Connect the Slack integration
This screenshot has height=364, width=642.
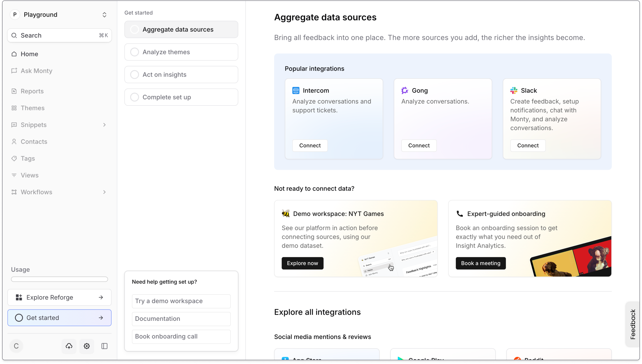coord(528,146)
